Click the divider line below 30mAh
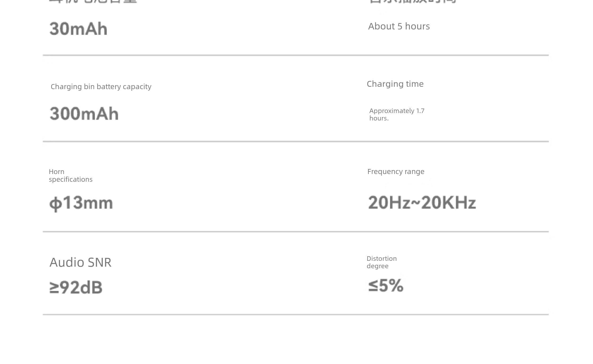Image resolution: width=593 pixels, height=364 pixels. [296, 55]
